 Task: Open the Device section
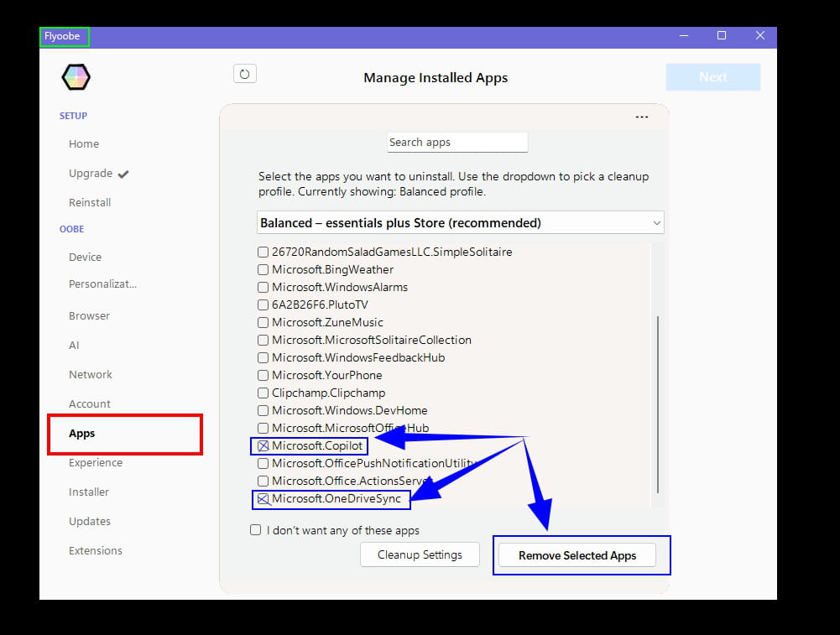click(85, 257)
